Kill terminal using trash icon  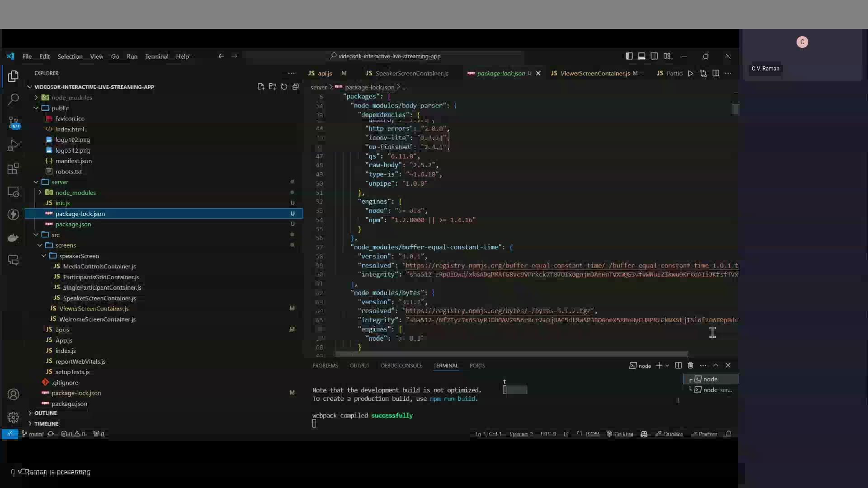tap(690, 365)
